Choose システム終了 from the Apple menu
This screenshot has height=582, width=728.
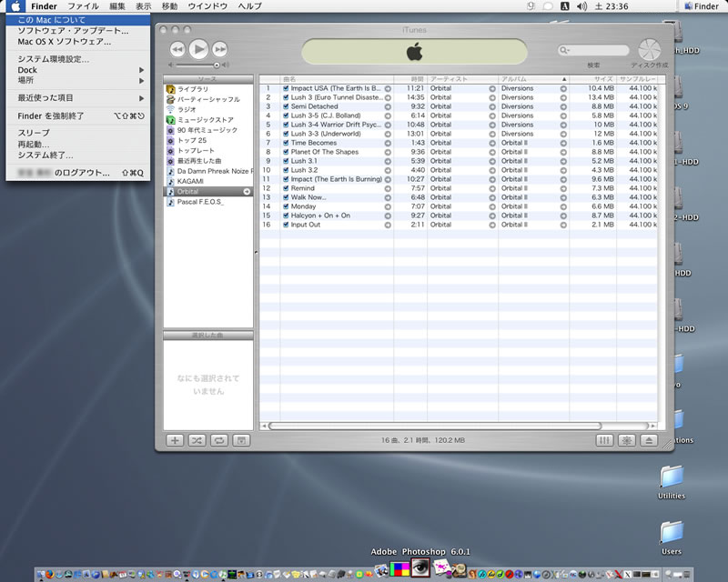click(x=78, y=155)
